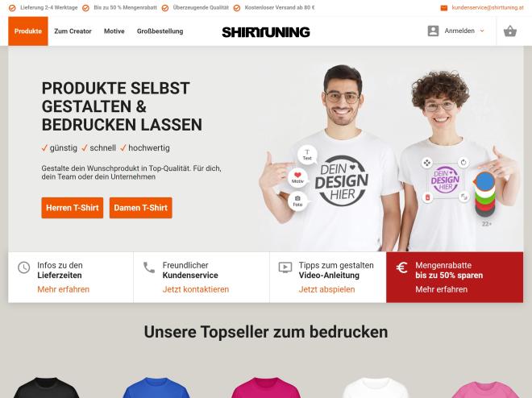Screen dimensions: 532x398
Task: Open Zum Creator in navigation
Action: [x=73, y=31]
